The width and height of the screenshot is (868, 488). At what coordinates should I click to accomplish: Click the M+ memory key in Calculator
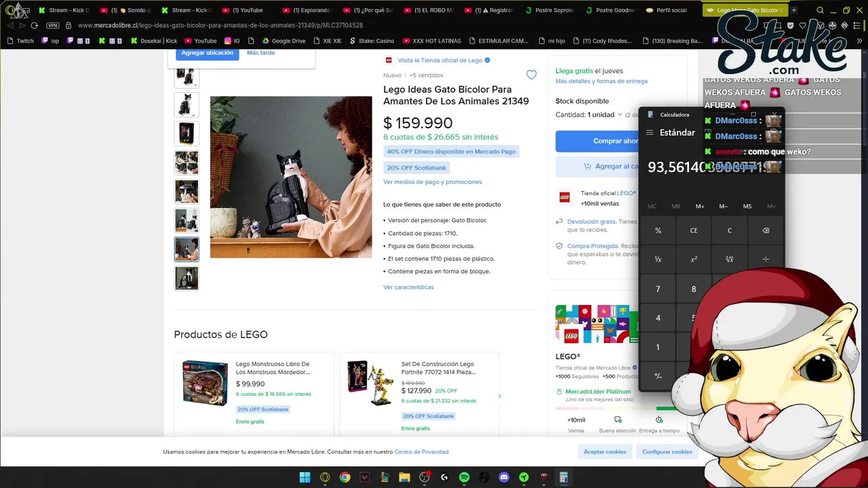point(700,206)
